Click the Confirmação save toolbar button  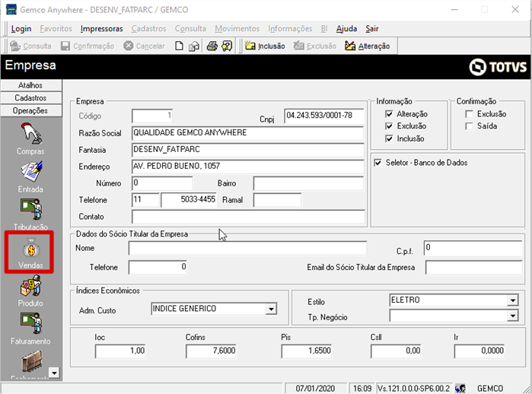(x=88, y=46)
